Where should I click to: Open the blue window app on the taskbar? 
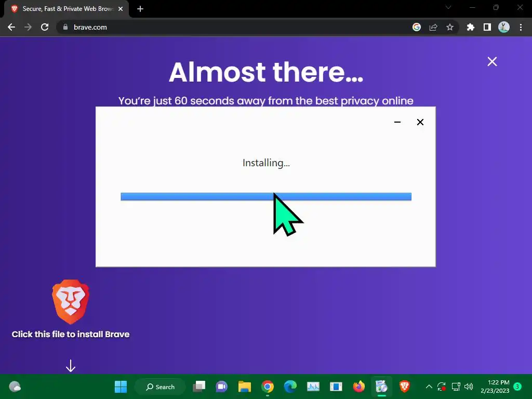tap(336, 387)
